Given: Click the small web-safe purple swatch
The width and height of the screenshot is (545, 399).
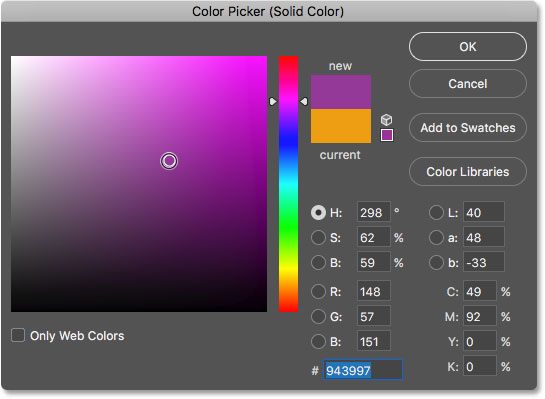Looking at the screenshot, I should tap(387, 135).
